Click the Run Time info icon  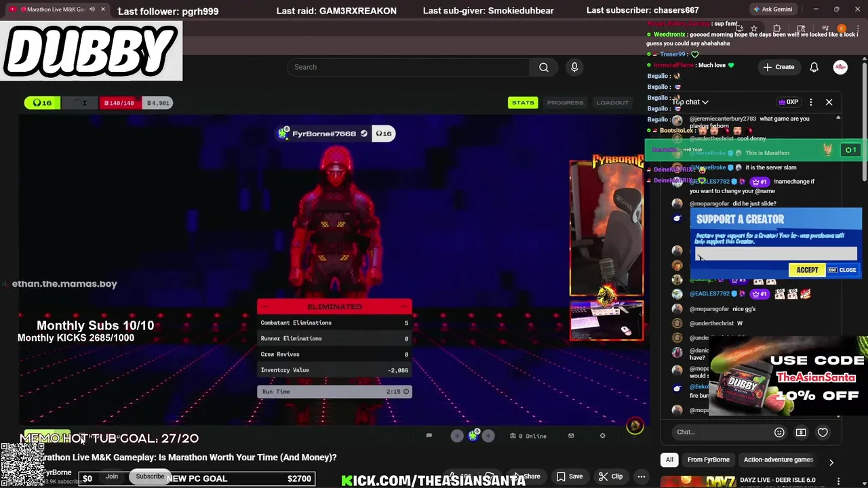[406, 392]
